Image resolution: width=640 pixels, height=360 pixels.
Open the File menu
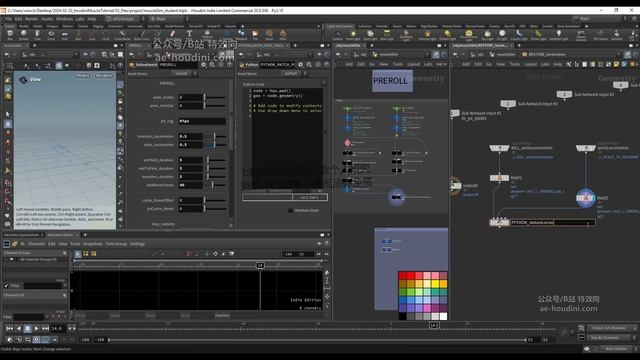tap(8, 19)
